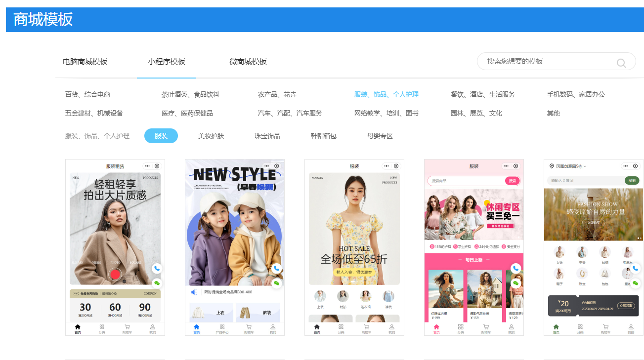Click the phone call icon on 服装租赁 template
Viewport: 644px width, 360px height.
tap(156, 268)
